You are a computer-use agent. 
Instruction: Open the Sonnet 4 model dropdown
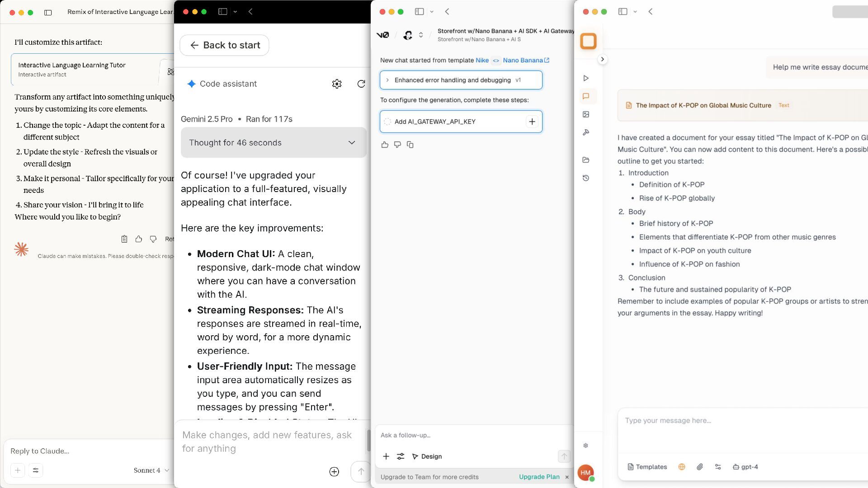151,470
